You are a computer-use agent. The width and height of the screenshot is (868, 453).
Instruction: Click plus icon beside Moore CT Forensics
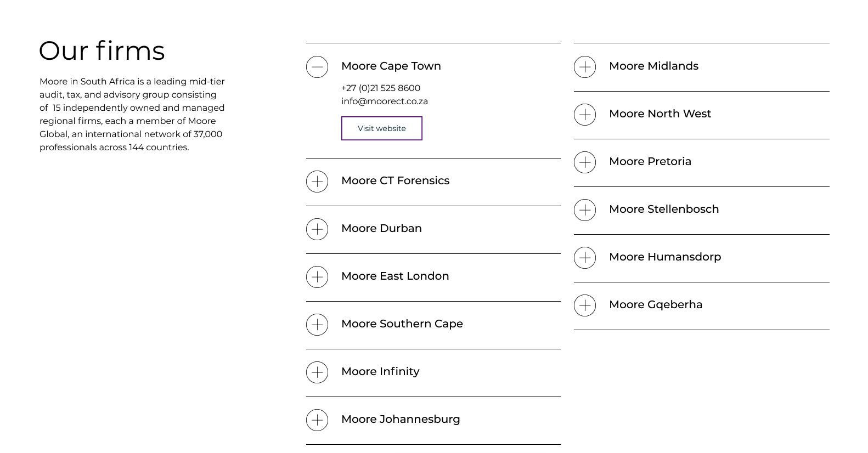pyautogui.click(x=317, y=182)
